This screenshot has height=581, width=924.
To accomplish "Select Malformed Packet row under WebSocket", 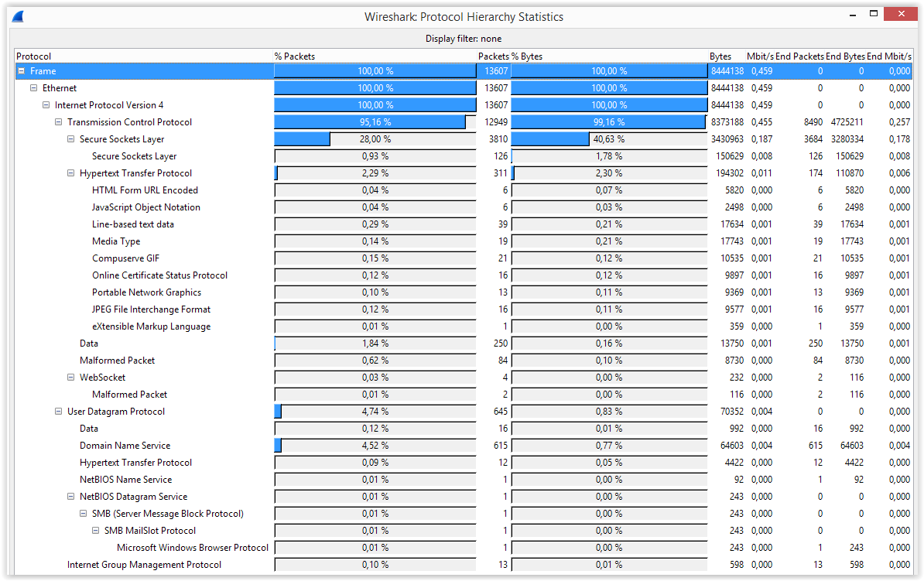I will pos(464,395).
